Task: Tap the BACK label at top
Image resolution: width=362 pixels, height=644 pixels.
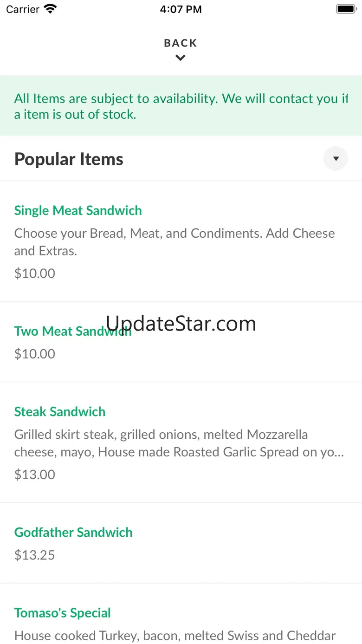Action: point(181,43)
